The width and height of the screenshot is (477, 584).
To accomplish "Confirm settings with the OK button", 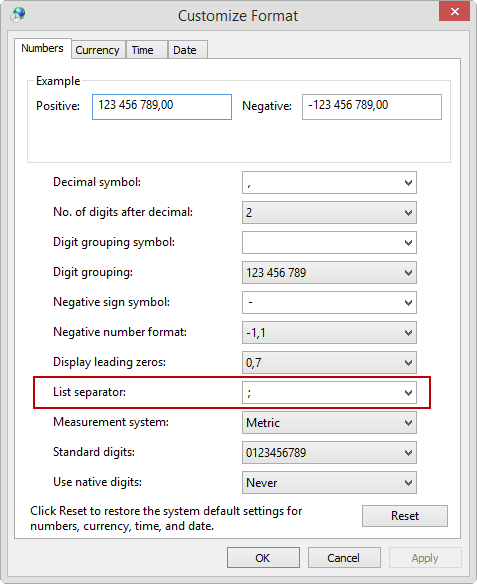I will pyautogui.click(x=263, y=558).
